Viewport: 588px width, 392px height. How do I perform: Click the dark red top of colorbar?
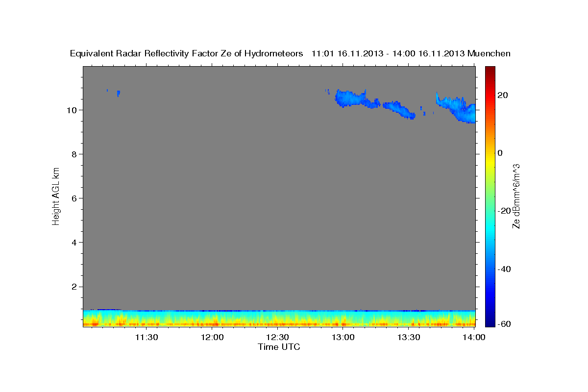[x=490, y=70]
